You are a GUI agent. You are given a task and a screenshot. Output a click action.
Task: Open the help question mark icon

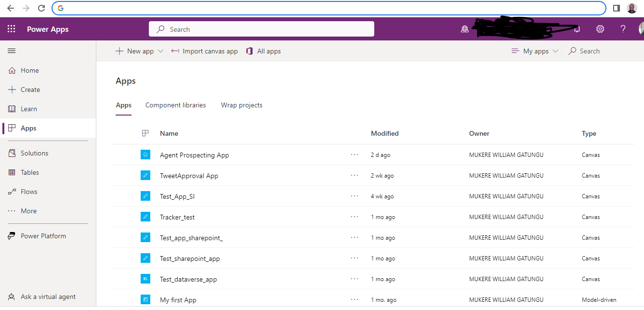623,29
